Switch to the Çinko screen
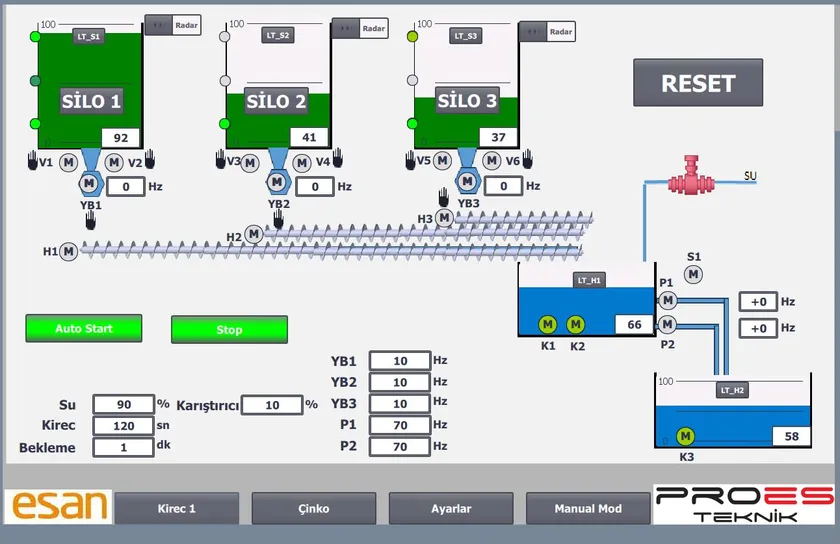840x544 pixels. (313, 508)
